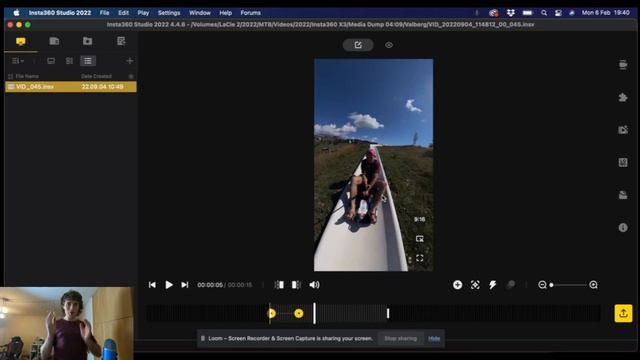Step to next frame
Screen dimensions: 640x360
click(x=185, y=285)
